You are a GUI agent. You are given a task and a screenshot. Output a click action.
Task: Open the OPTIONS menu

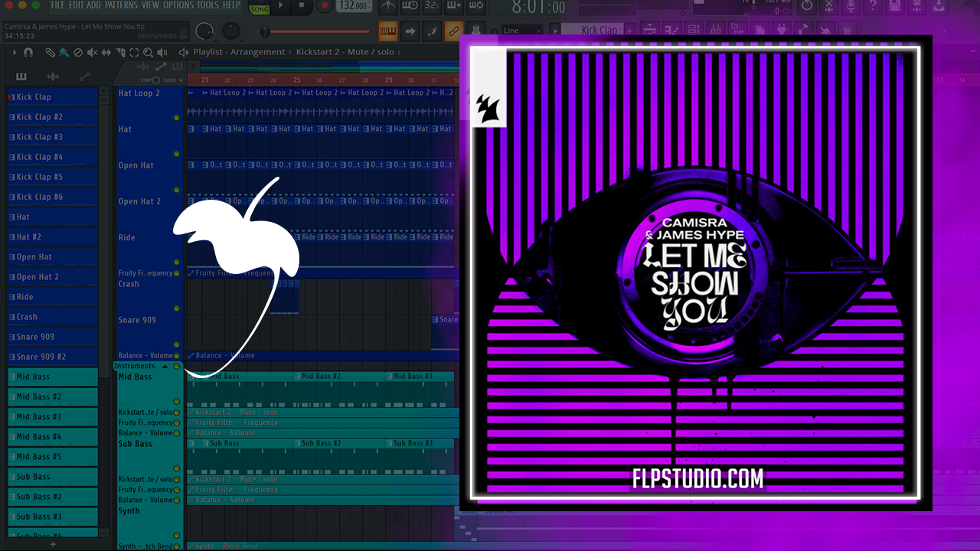pos(178,5)
